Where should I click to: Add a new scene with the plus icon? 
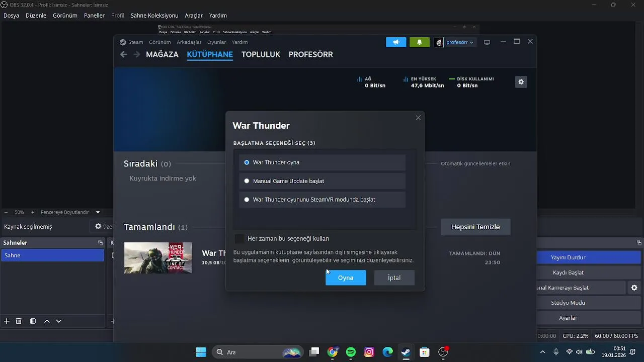click(7, 321)
